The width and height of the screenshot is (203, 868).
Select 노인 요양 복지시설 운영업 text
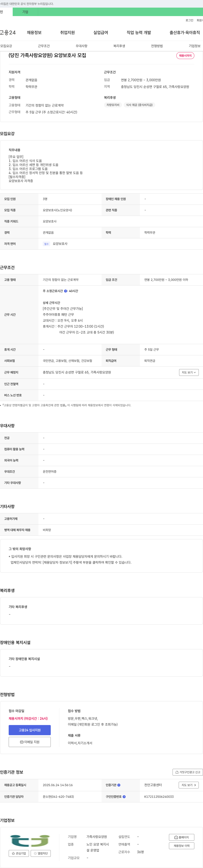click(98, 847)
